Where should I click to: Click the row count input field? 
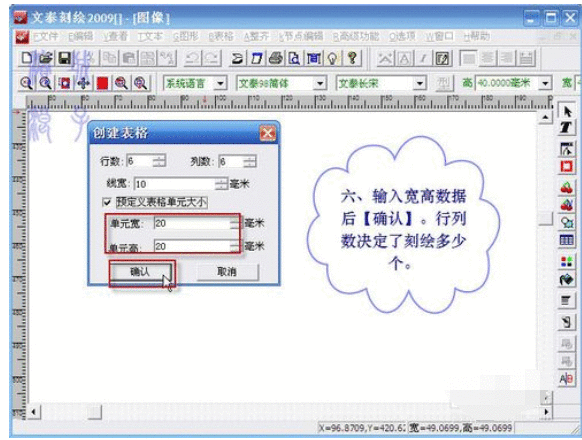point(140,161)
